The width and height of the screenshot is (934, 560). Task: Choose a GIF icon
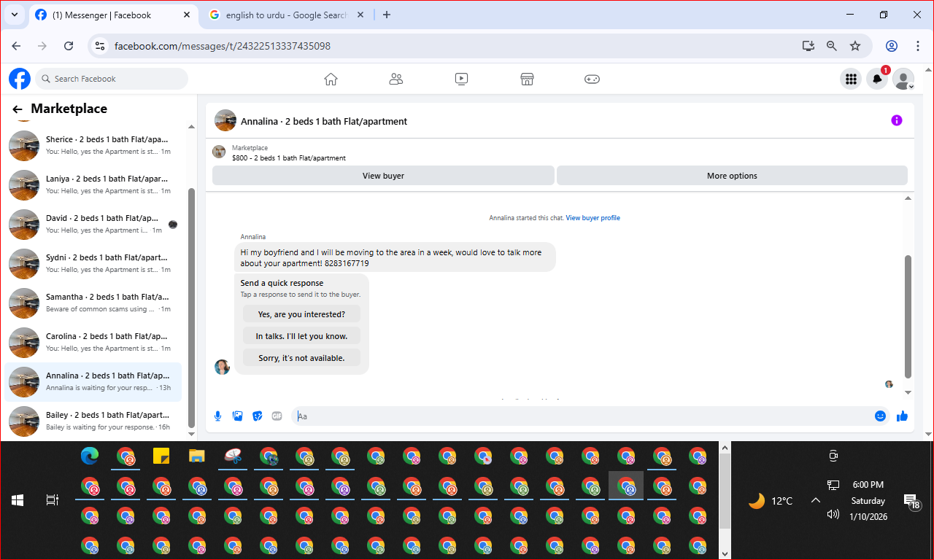click(277, 416)
